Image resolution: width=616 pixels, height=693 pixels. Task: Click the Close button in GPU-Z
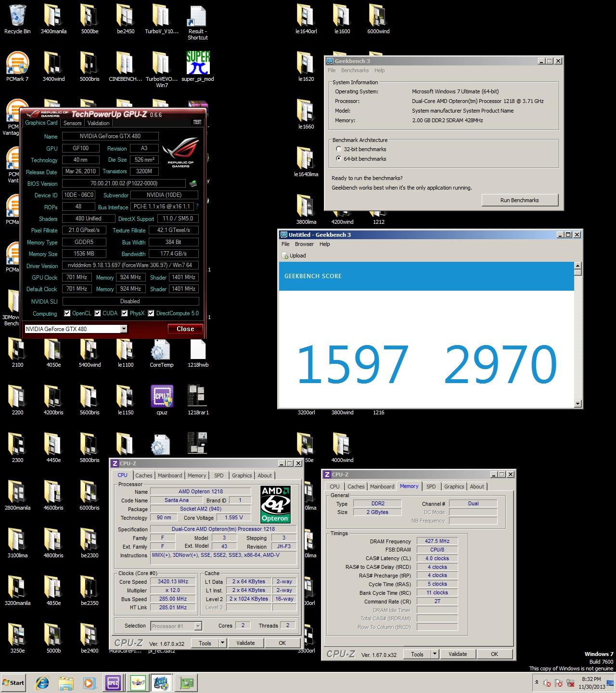(x=185, y=329)
